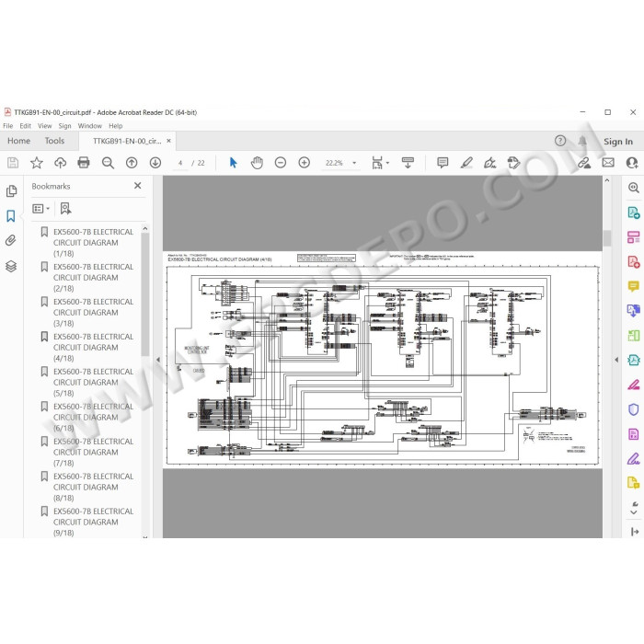
Task: Open the Help menu
Action: (116, 126)
